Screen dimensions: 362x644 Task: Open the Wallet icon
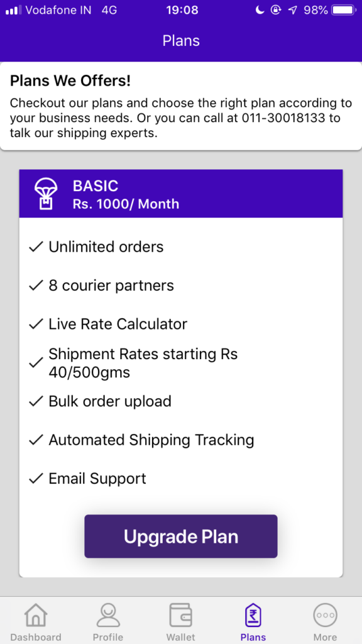[180, 615]
